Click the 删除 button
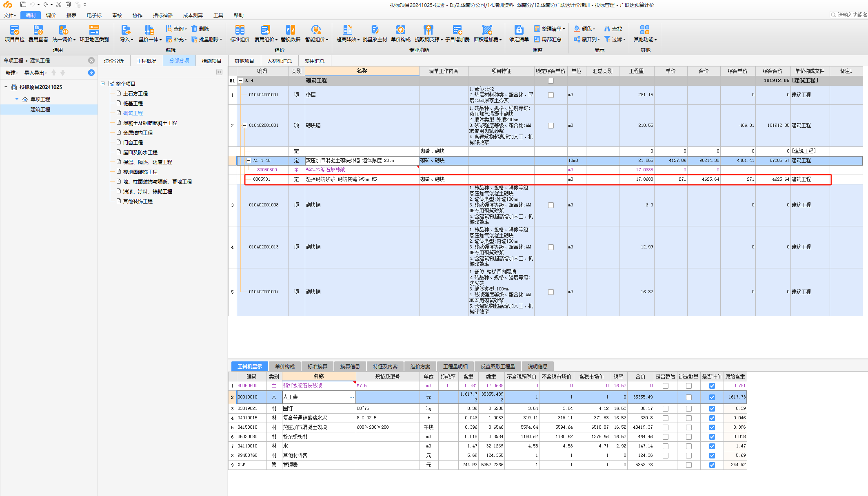This screenshot has height=496, width=868. [x=200, y=29]
